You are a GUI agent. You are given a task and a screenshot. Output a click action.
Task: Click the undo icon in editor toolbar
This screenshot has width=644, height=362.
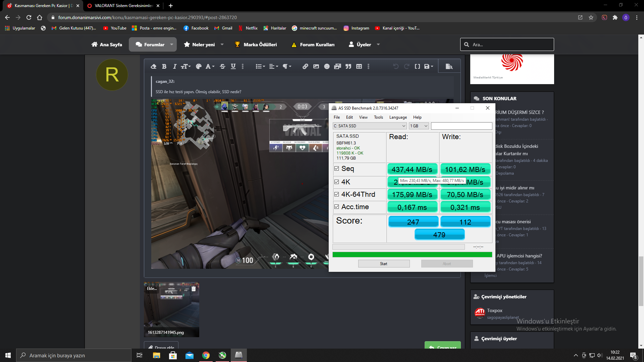(x=396, y=66)
